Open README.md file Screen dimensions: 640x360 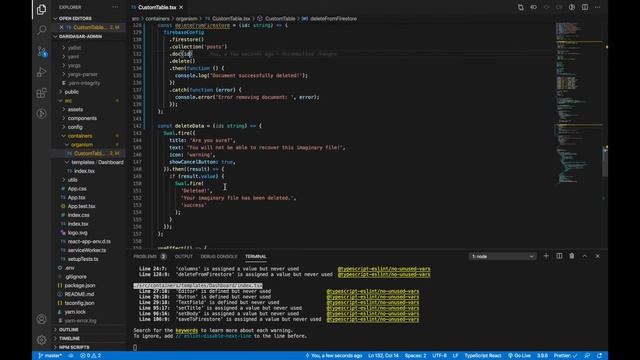coord(79,294)
